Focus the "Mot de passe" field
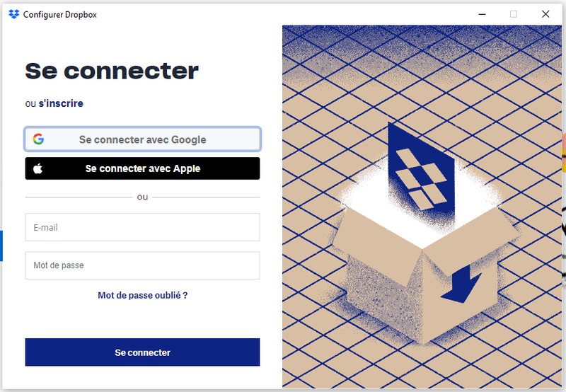Image resolution: width=566 pixels, height=392 pixels. tap(142, 265)
